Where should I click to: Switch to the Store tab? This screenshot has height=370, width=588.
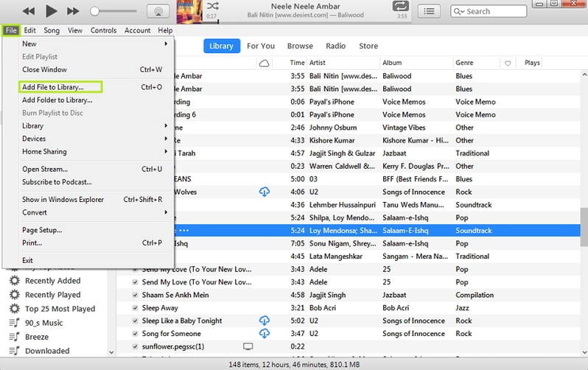click(x=368, y=46)
